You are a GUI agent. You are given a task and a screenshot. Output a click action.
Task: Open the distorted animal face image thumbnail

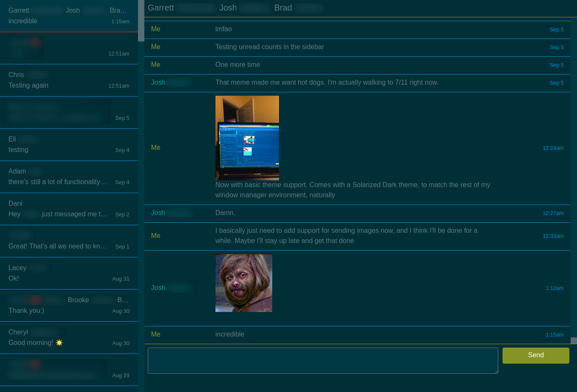click(x=244, y=283)
